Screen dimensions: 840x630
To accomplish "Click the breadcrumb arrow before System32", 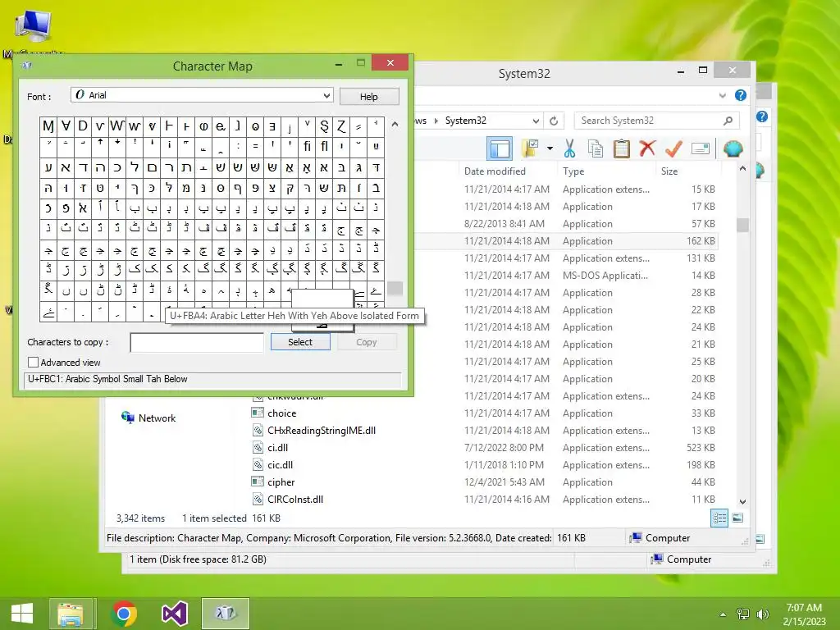I will coord(436,121).
